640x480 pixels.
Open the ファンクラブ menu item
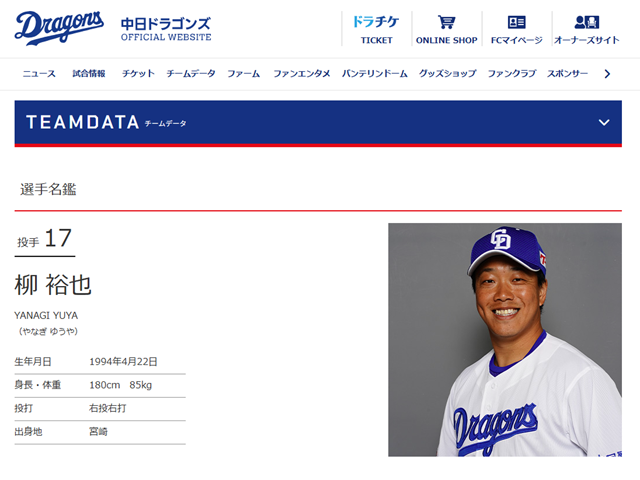(512, 73)
